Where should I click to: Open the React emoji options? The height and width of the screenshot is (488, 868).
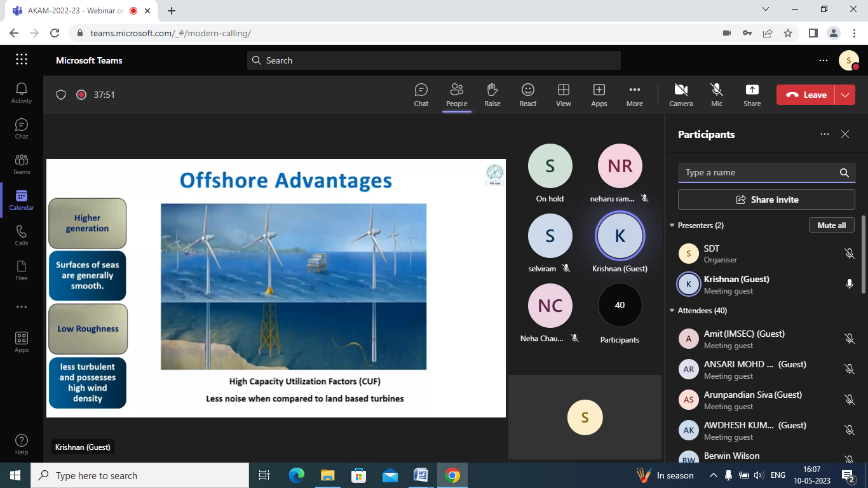tap(527, 95)
